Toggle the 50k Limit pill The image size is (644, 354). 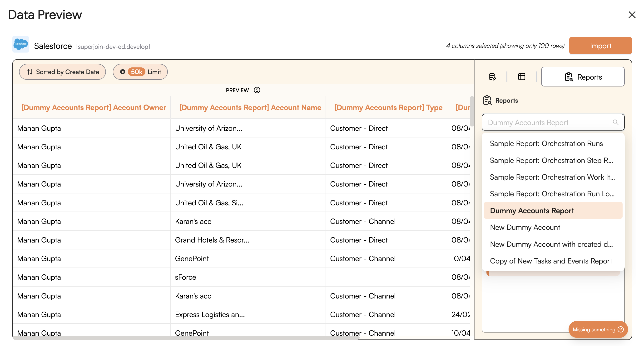140,72
